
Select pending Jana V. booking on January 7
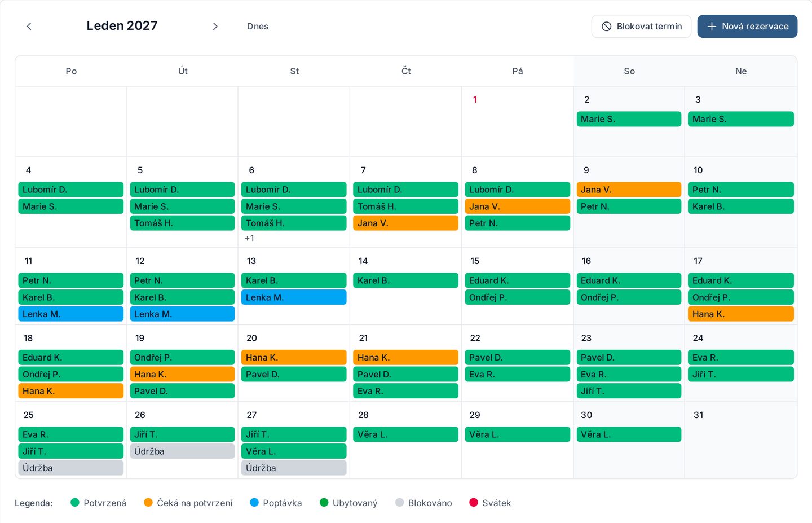tap(405, 223)
